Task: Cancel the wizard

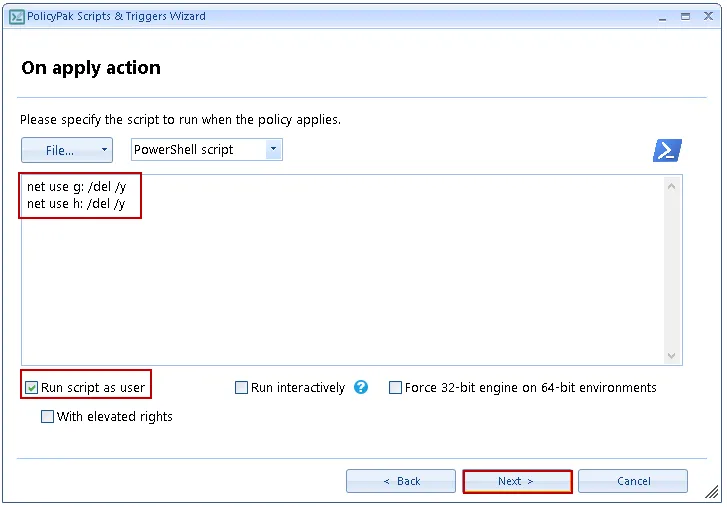Action: [633, 481]
